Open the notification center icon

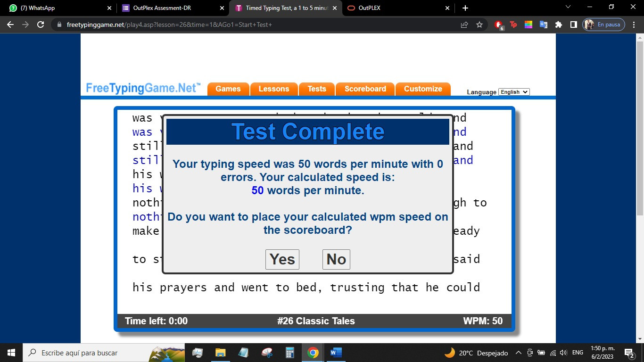[x=629, y=353]
